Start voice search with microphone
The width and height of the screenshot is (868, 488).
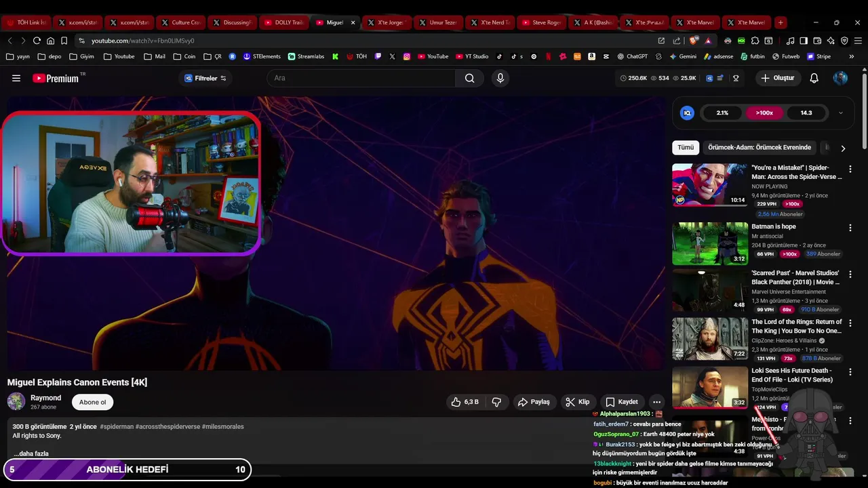[500, 78]
